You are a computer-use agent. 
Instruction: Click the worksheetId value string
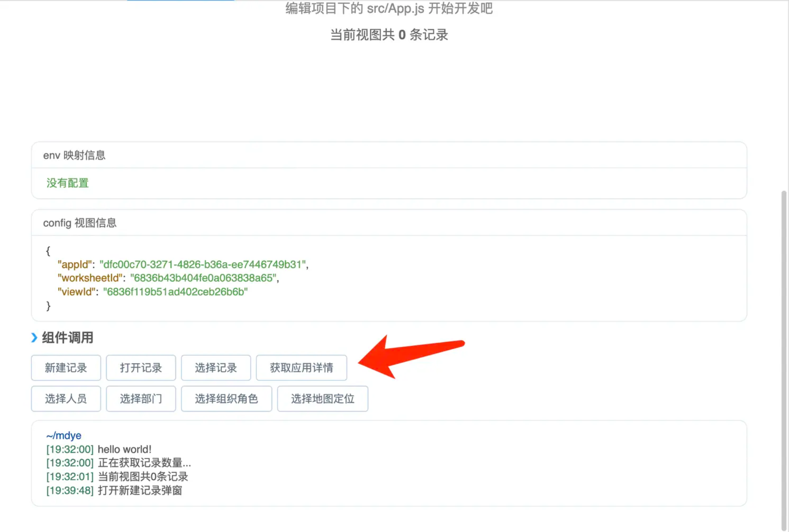pyautogui.click(x=203, y=278)
